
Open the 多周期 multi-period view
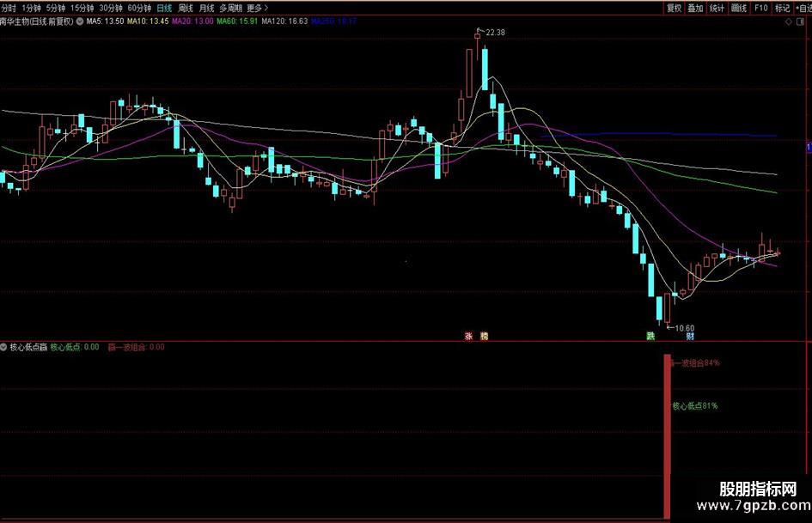coord(230,8)
